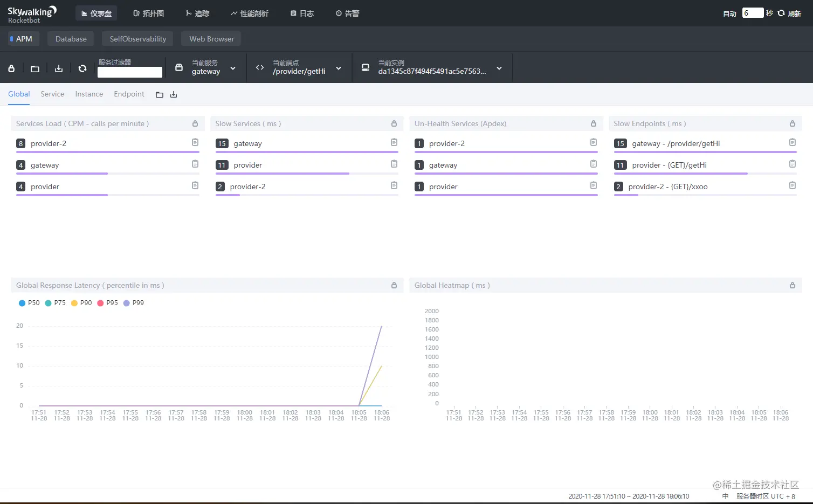This screenshot has height=504, width=813.
Task: Click the refresh interval seconds input
Action: (x=753, y=13)
